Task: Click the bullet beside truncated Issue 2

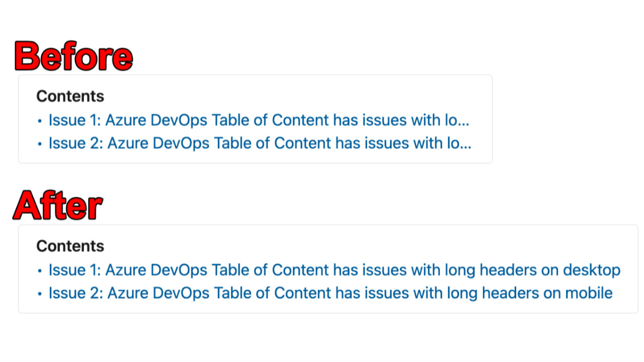Action: [40, 144]
